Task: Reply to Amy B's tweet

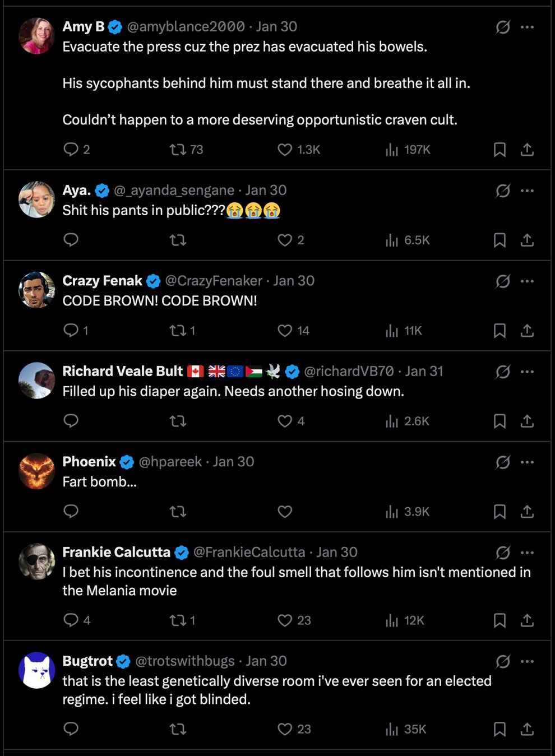Action: pos(71,149)
